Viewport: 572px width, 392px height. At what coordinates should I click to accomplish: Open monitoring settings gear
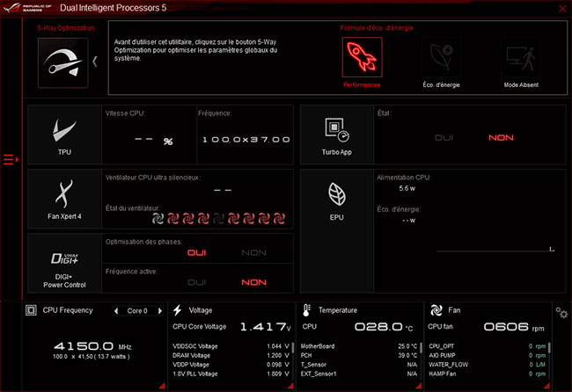[561, 312]
